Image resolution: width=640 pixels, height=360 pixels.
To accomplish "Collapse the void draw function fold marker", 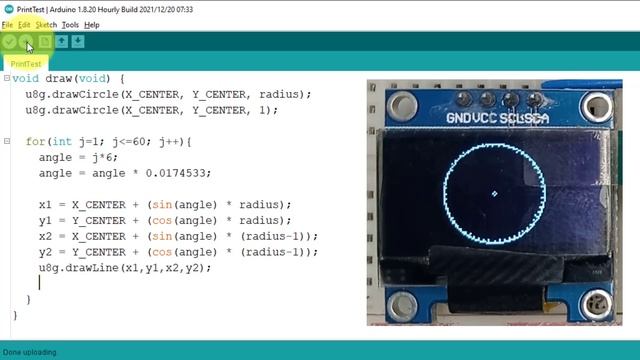I will 7,78.
